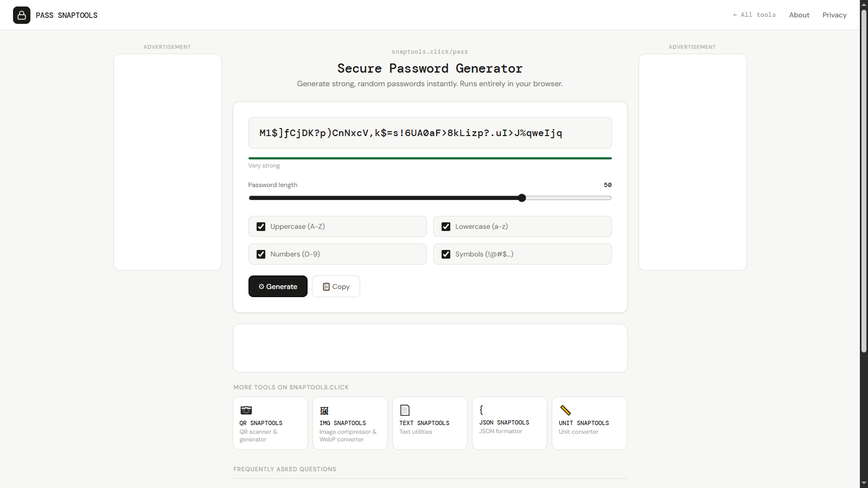Click the scrollbar down arrow
This screenshot has width=868, height=488.
pyautogui.click(x=864, y=483)
